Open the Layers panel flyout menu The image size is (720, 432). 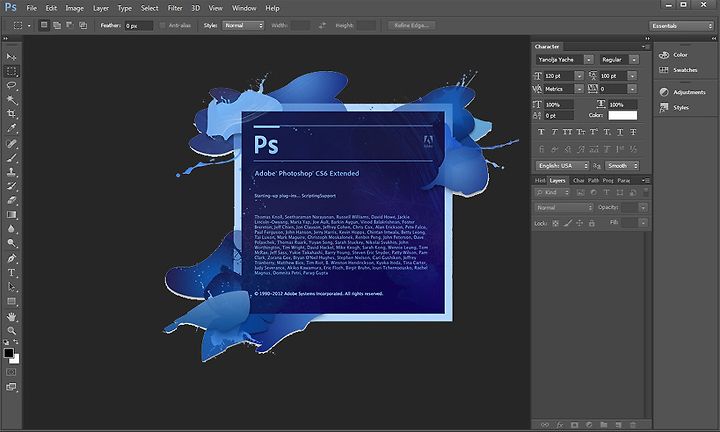point(646,180)
